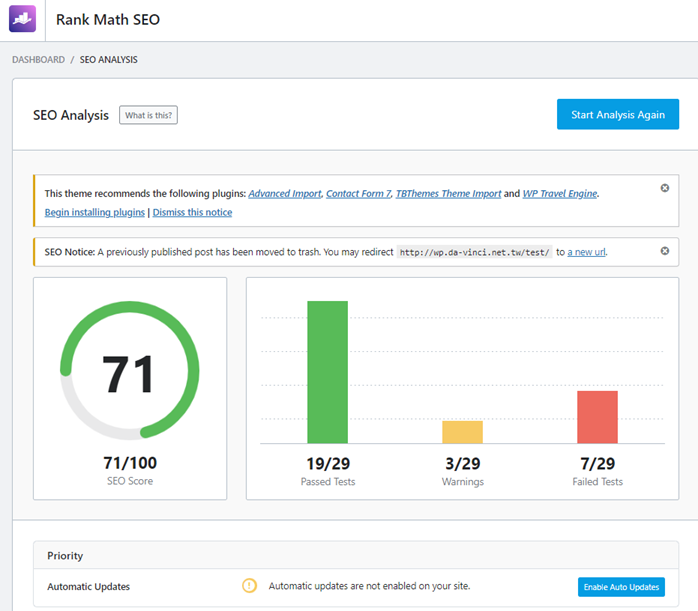The image size is (698, 611).
Task: Click the 3/29 Warnings value
Action: [x=463, y=464]
